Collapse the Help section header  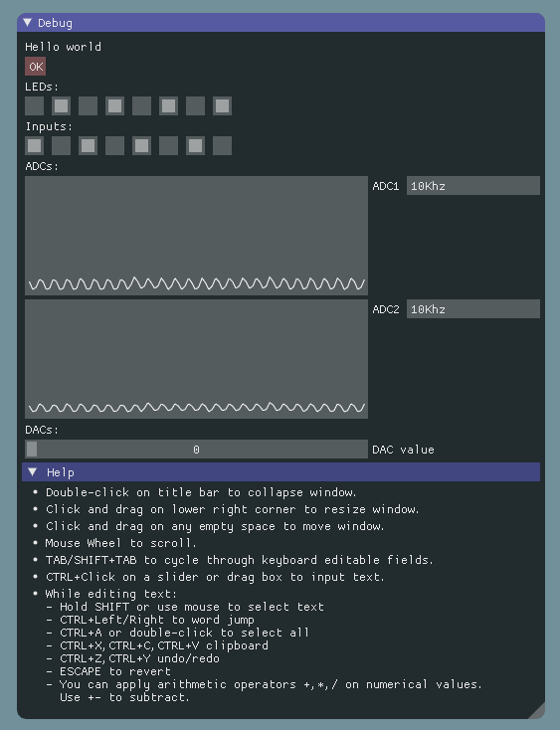click(280, 472)
